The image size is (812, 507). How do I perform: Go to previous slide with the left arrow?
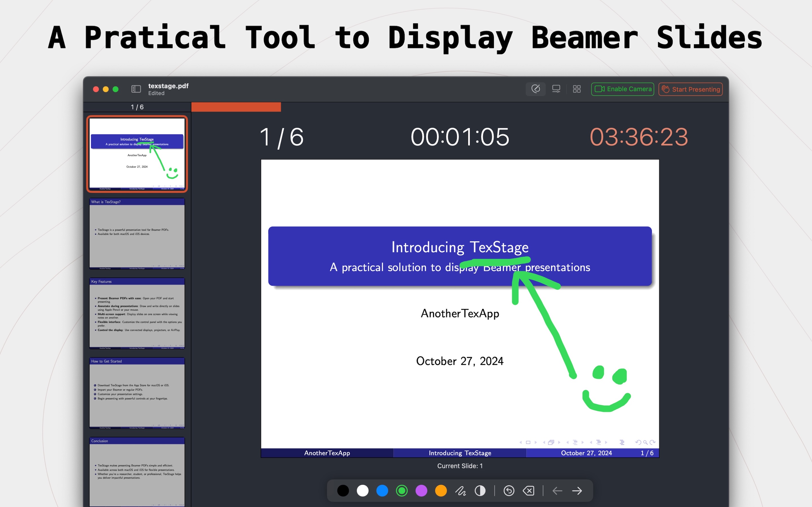point(557,490)
